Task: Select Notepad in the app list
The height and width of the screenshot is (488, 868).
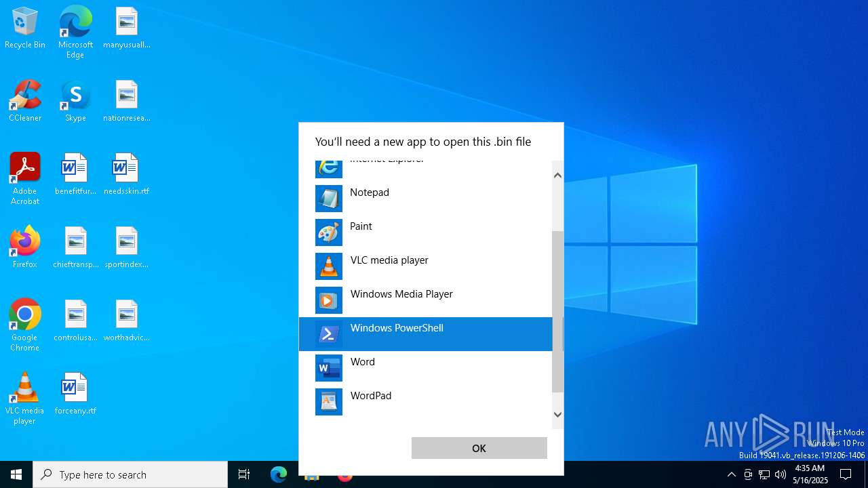Action: click(x=426, y=199)
